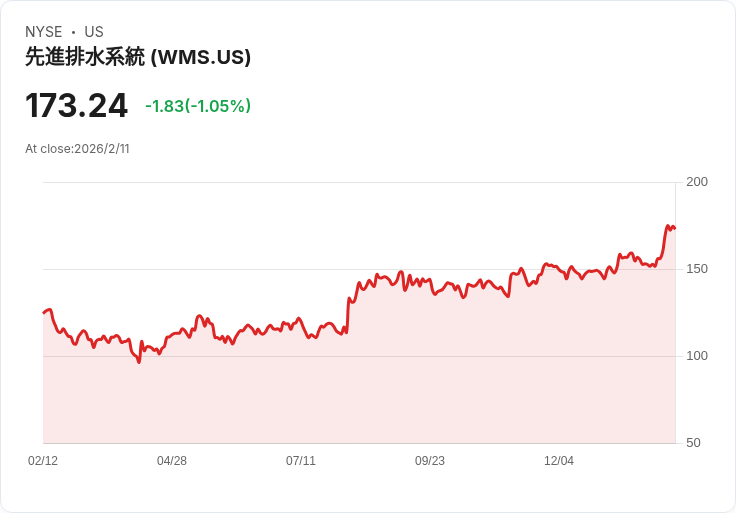This screenshot has height=513, width=736.
Task: Click the 50 y-axis value label
Action: tap(693, 443)
